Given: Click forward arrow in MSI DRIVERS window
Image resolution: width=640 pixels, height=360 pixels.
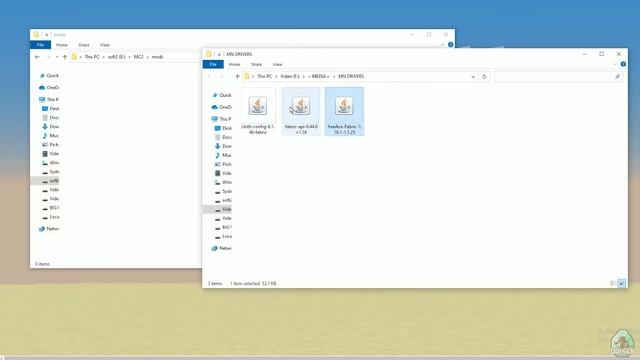Looking at the screenshot, I should [222, 76].
